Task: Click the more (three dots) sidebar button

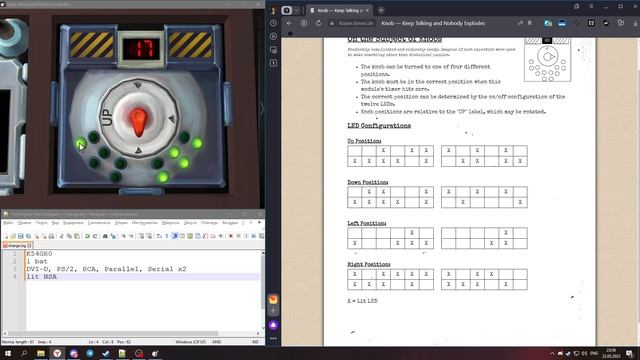Action: click(x=273, y=338)
